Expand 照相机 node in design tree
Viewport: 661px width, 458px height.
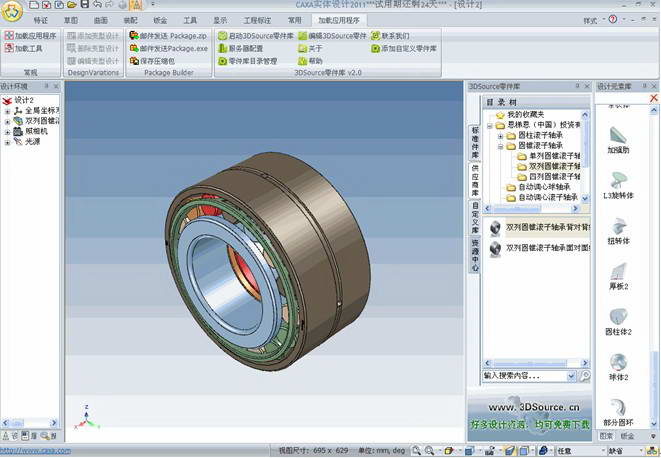coord(7,132)
